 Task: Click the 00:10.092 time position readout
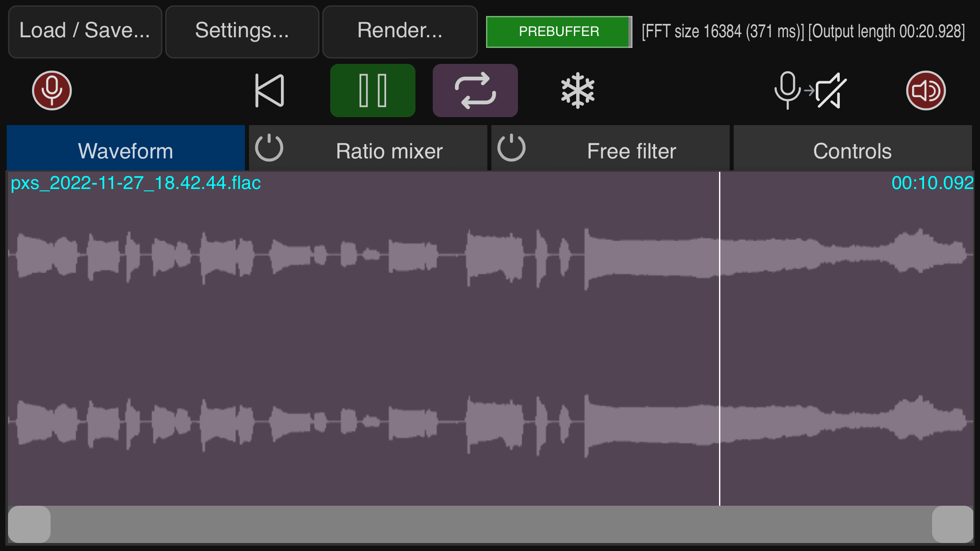[932, 183]
